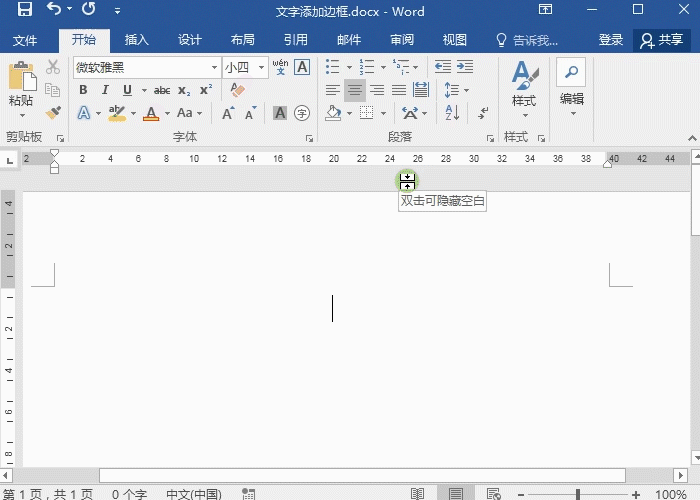Open the font size dropdown
The width and height of the screenshot is (700, 500).
coord(262,67)
